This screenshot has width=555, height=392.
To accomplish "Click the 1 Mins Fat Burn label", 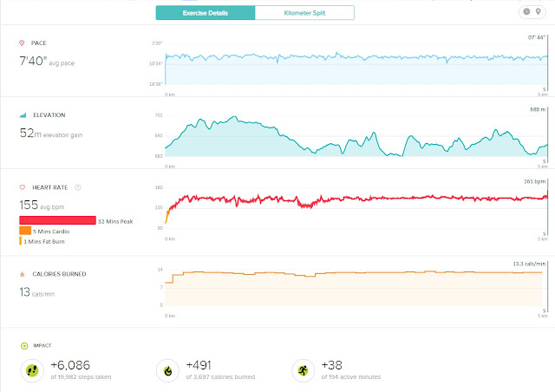I will coord(44,241).
